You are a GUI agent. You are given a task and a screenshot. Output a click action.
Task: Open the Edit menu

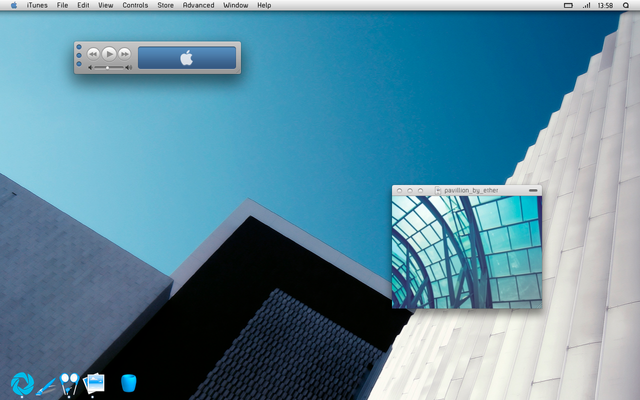tap(83, 5)
